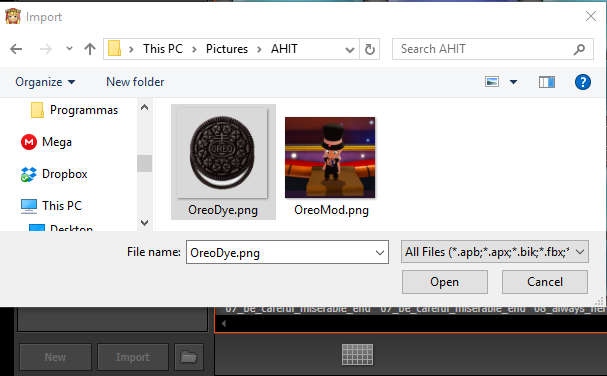The width and height of the screenshot is (607, 376).
Task: Click the grid icon in background window
Action: 358,355
